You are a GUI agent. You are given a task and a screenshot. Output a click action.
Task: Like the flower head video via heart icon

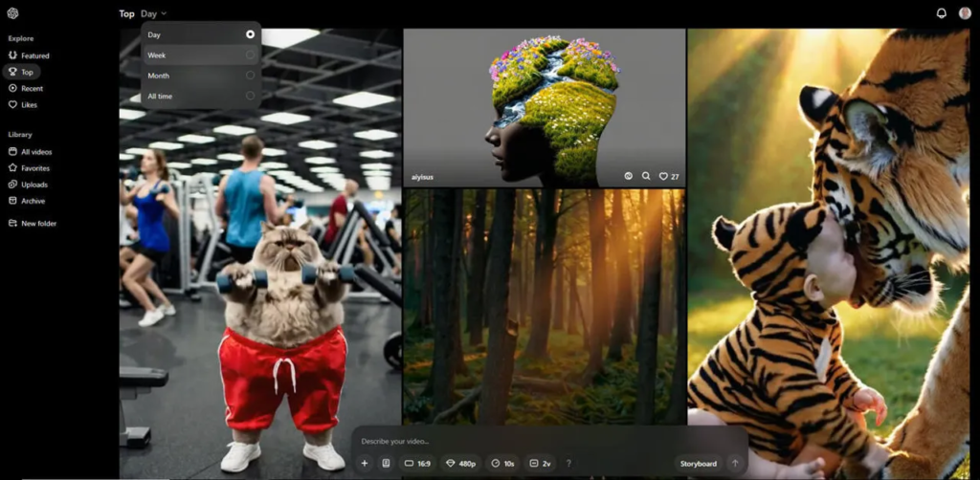tap(663, 176)
